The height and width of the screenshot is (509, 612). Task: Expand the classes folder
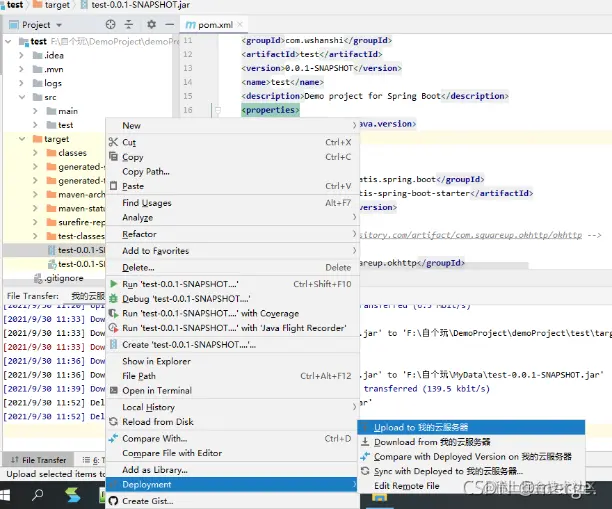coord(35,153)
